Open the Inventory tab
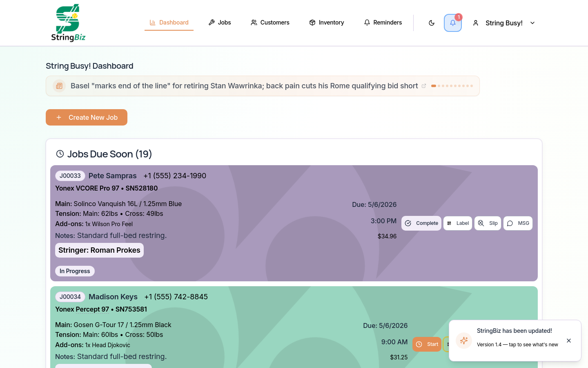The height and width of the screenshot is (368, 588). click(x=327, y=22)
